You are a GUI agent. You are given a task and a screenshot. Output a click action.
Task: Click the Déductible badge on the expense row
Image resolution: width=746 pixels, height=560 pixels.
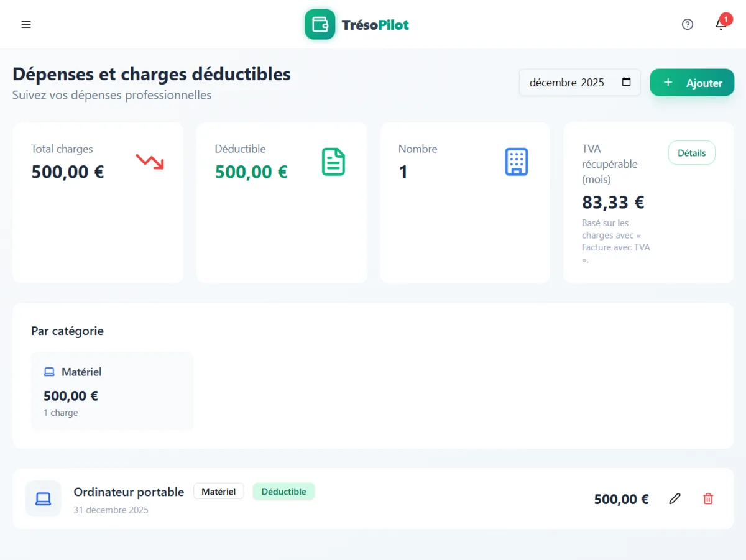pos(283,491)
